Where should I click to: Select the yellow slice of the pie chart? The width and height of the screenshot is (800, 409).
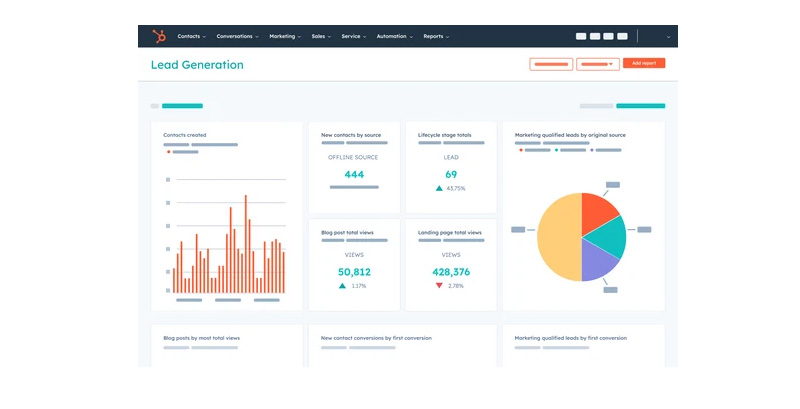tap(558, 238)
